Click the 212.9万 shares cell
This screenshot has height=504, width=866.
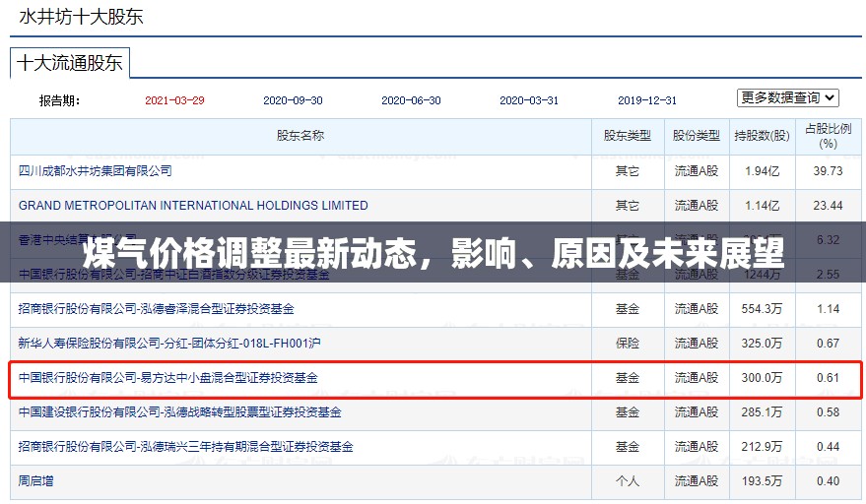763,447
